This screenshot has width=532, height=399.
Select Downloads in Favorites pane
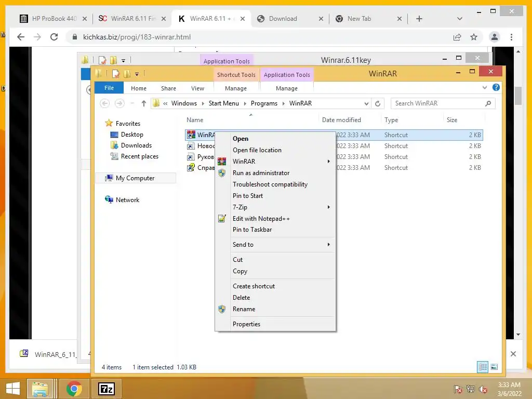pyautogui.click(x=136, y=145)
